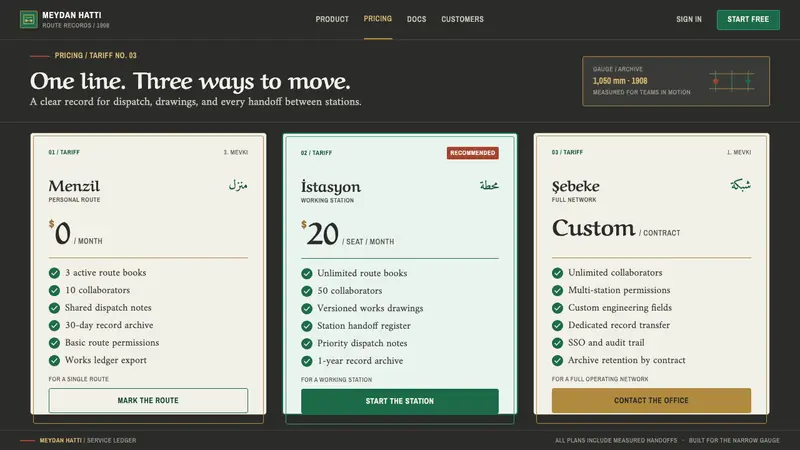Click the 'For a full operating network' note
This screenshot has height=450, width=800.
point(600,379)
